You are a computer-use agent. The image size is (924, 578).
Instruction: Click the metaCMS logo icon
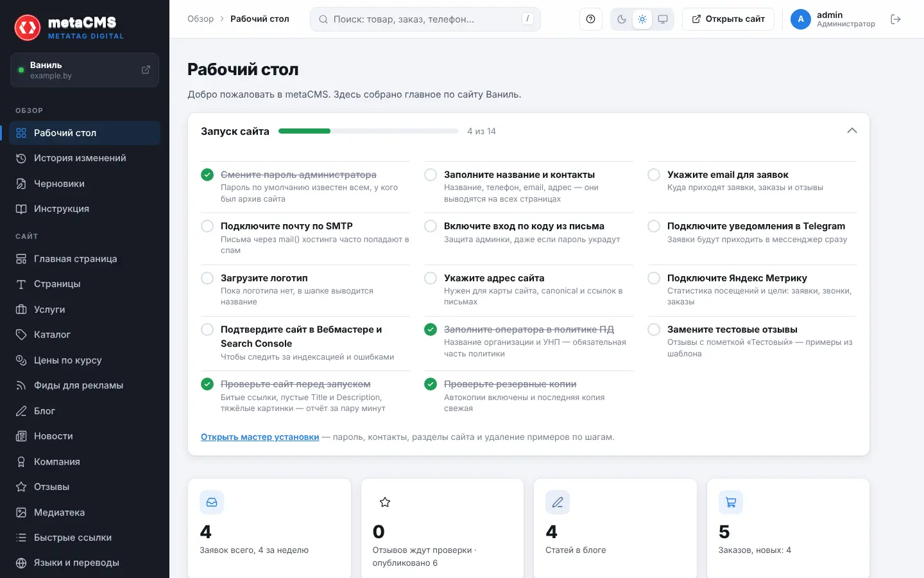pyautogui.click(x=28, y=28)
